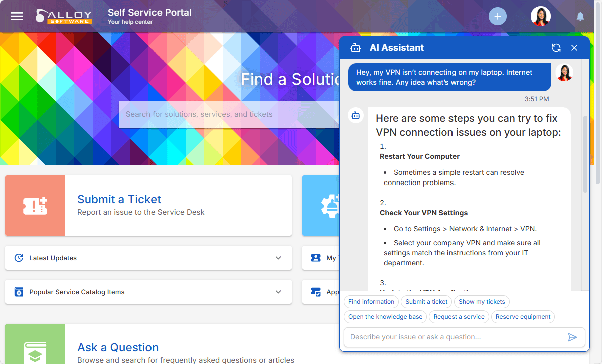Viewport: 602px width, 364px height.
Task: Open the hamburger navigation menu
Action: coord(17,16)
